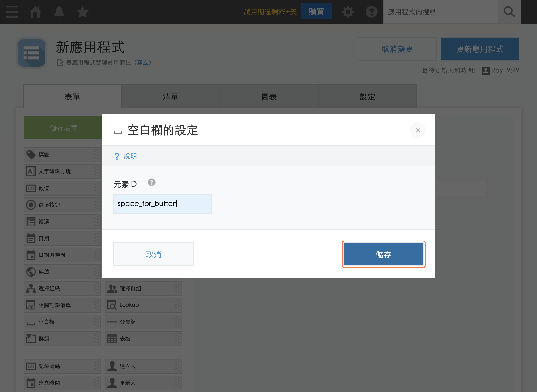Image resolution: width=537 pixels, height=392 pixels.
Task: Select the 複選 multi-choice field item
Action: 62,222
